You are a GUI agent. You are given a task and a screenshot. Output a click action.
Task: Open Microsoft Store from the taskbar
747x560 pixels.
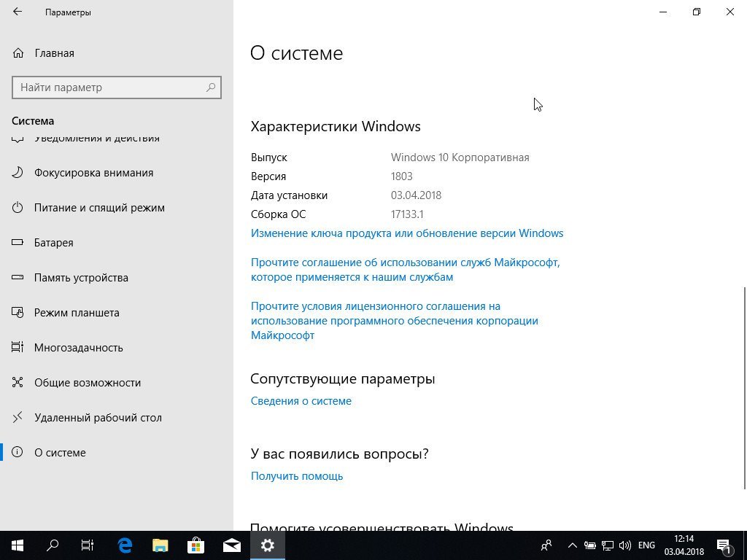click(196, 545)
